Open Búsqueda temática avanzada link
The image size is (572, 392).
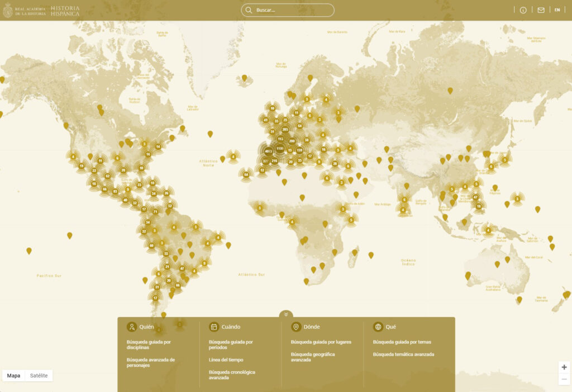[403, 354]
